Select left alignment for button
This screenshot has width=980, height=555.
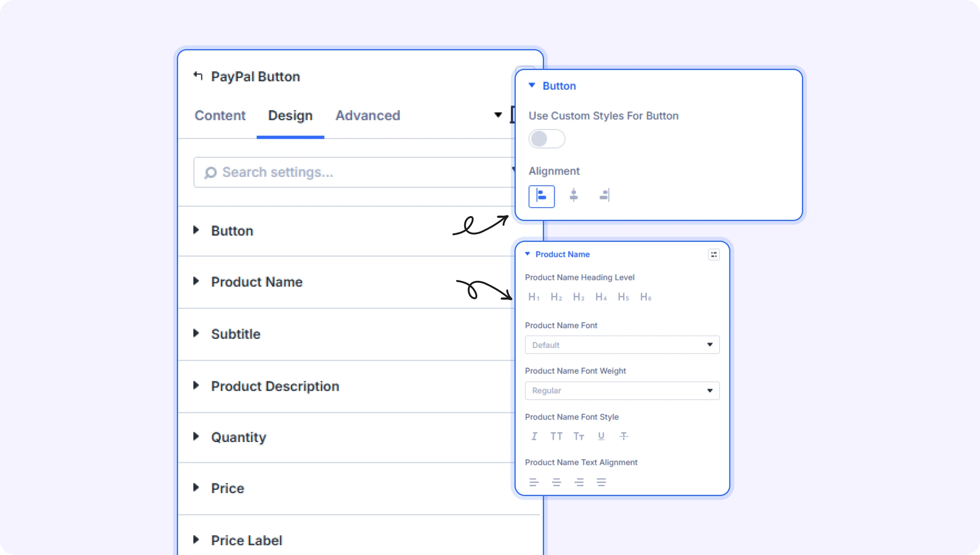click(x=542, y=196)
